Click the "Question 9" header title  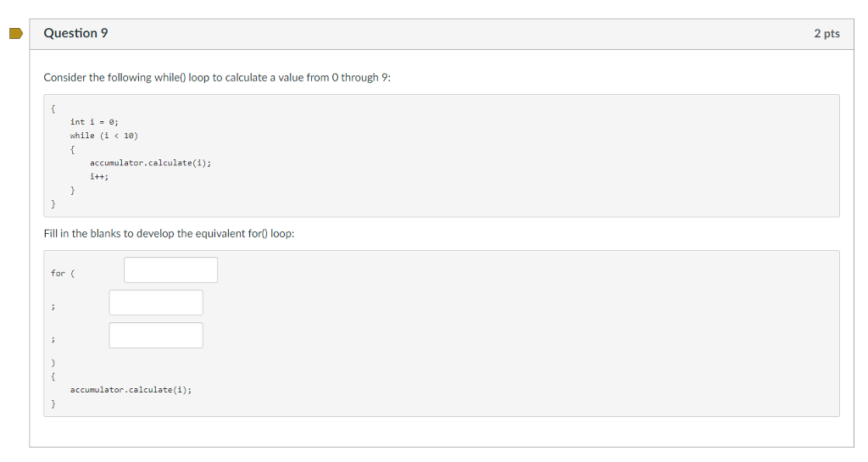(x=75, y=33)
